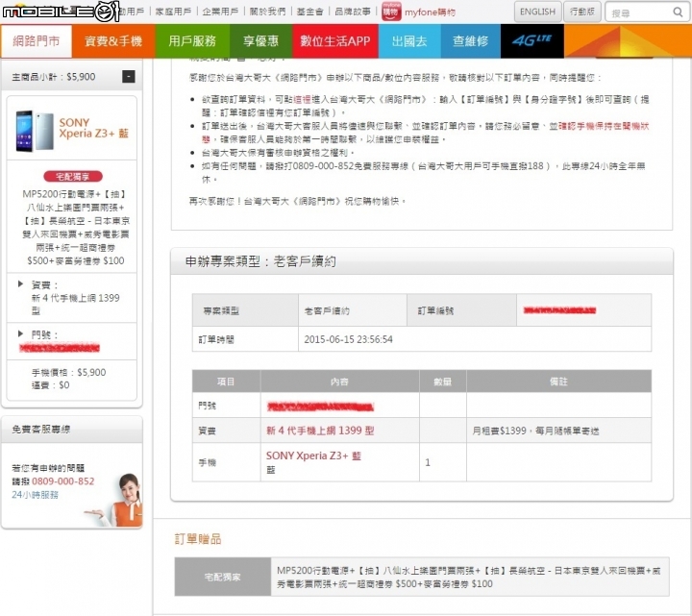Screen dimensions: 692x616
Task: Click the 老客戶續約 table cell
Action: point(353,310)
